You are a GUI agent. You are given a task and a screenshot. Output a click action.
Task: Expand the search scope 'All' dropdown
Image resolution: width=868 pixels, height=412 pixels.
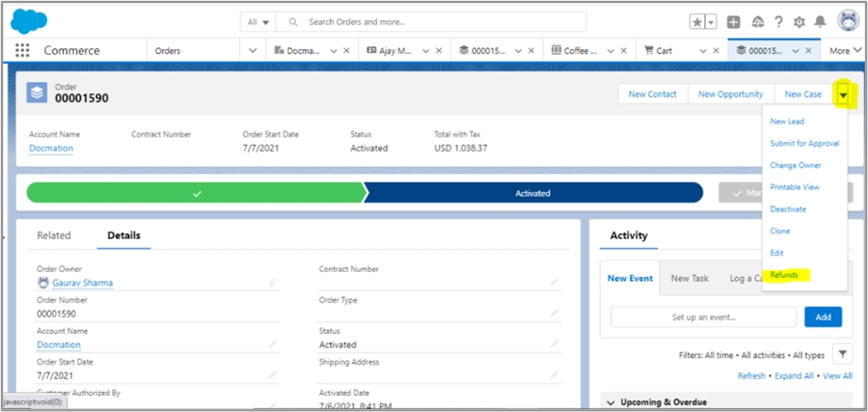tap(258, 21)
